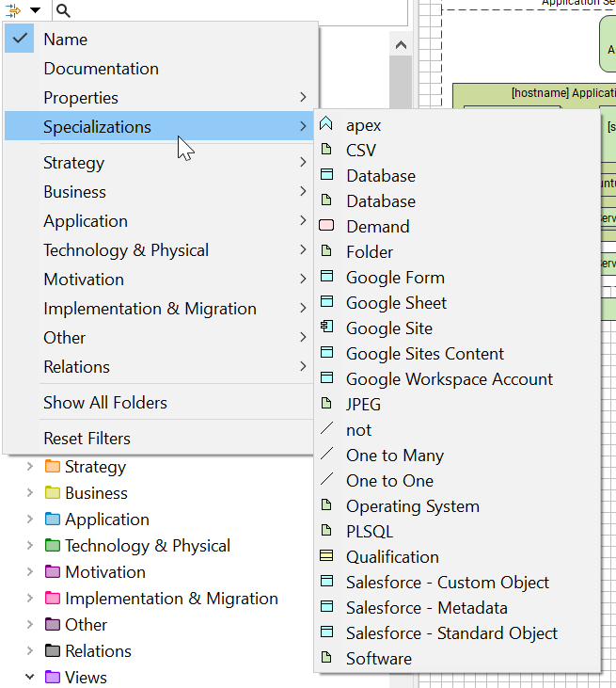Collapse the Views folder in tree

pos(30,677)
